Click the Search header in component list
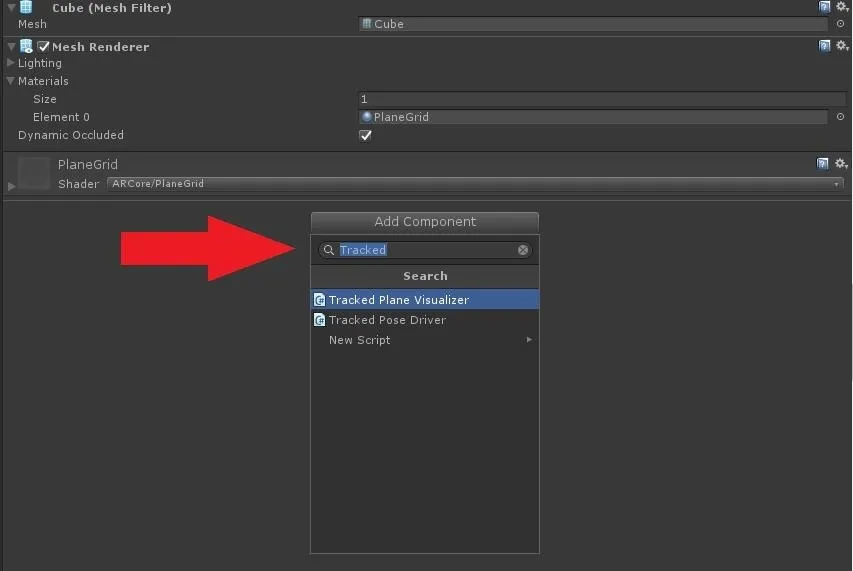The height and width of the screenshot is (571, 853). (425, 276)
